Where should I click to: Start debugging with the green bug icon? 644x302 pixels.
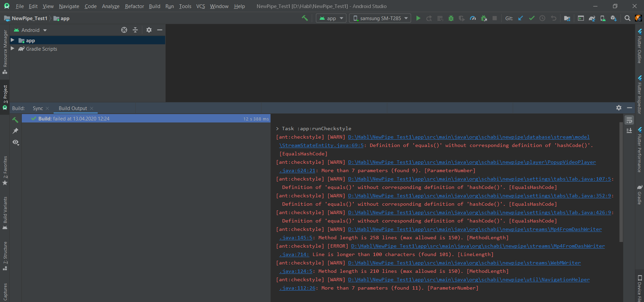[x=451, y=18]
